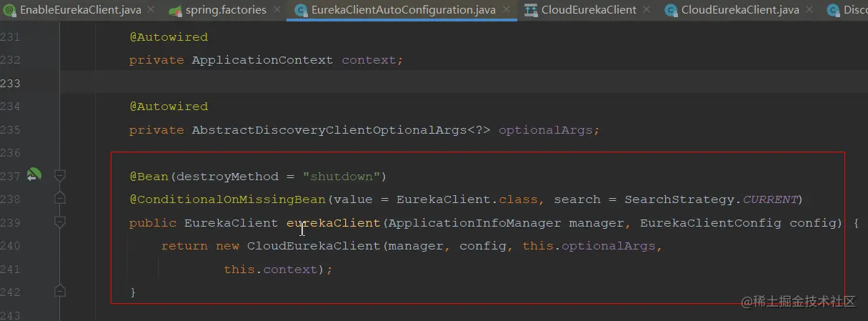This screenshot has height=321, width=868.
Task: Select the EurekaClientAutoConfiguration.java tab
Action: point(403,10)
